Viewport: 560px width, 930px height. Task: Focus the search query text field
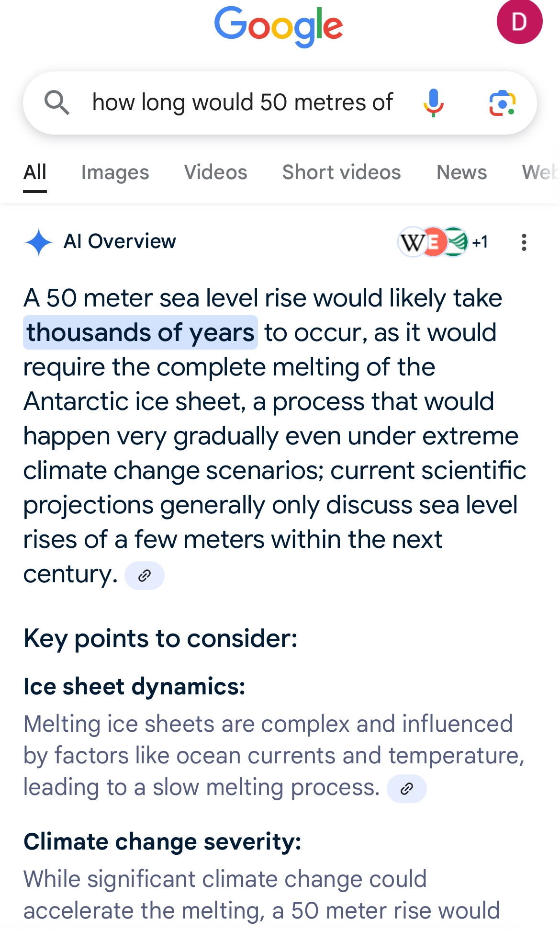(242, 102)
